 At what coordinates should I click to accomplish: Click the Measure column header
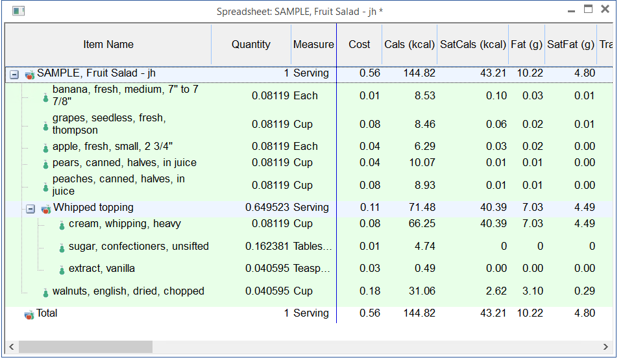(313, 45)
